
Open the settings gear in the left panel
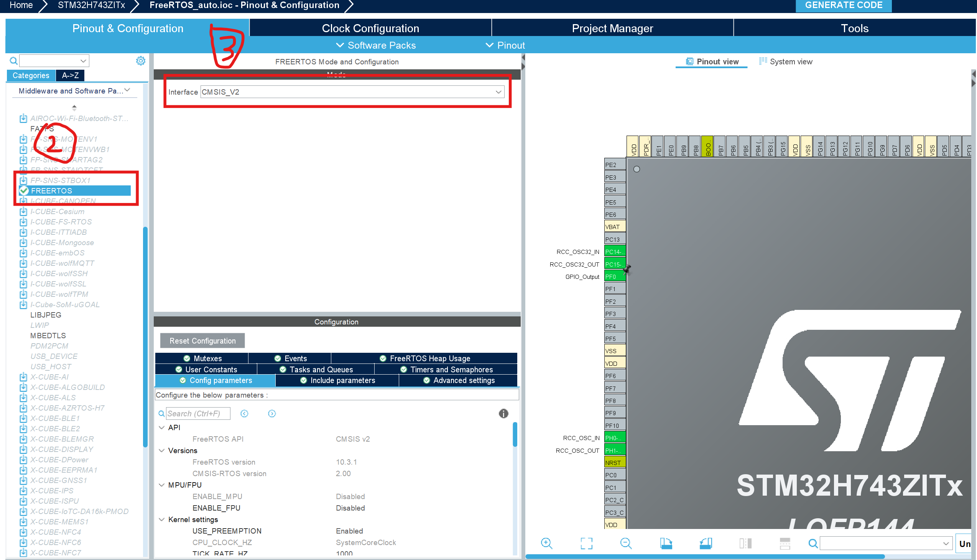click(141, 61)
